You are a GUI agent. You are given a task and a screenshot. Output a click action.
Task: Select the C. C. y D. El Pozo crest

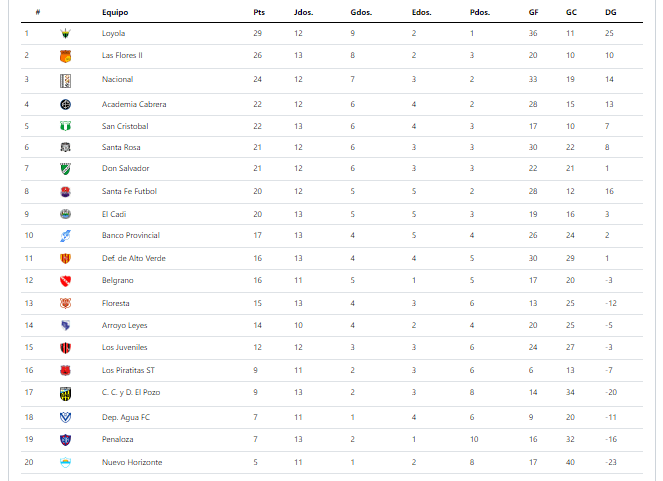tap(65, 394)
